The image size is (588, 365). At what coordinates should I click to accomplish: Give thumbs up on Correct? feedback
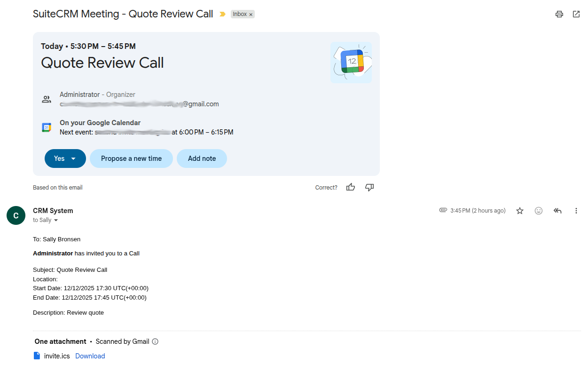[351, 187]
